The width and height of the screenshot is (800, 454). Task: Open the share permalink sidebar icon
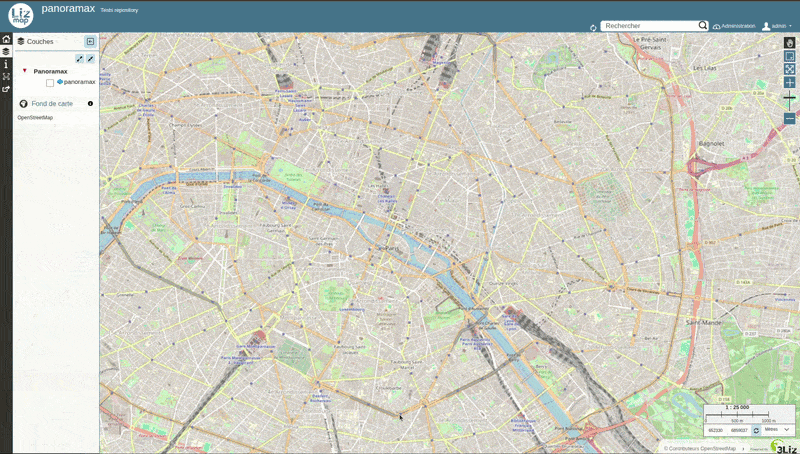tap(6, 89)
